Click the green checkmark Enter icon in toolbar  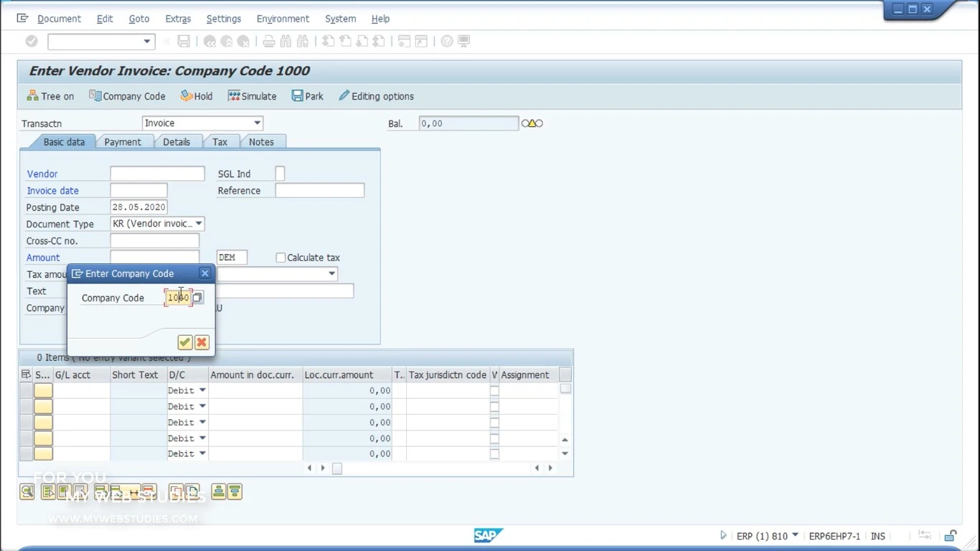coord(32,42)
